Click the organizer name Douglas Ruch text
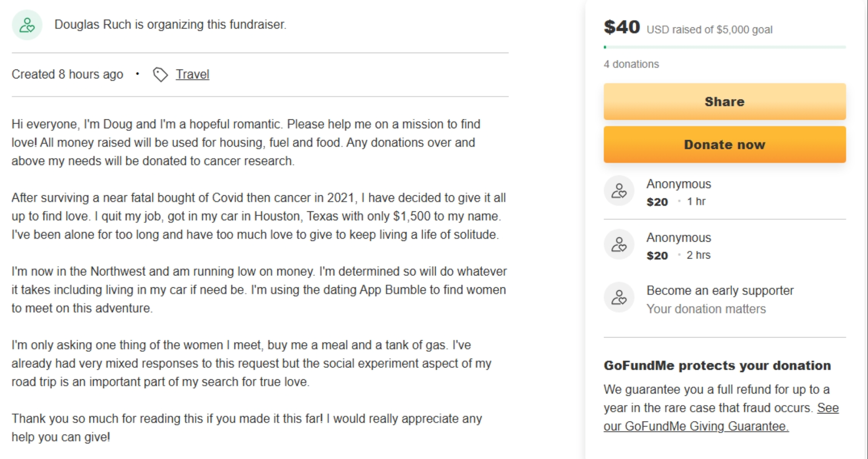The image size is (868, 459). tap(92, 25)
